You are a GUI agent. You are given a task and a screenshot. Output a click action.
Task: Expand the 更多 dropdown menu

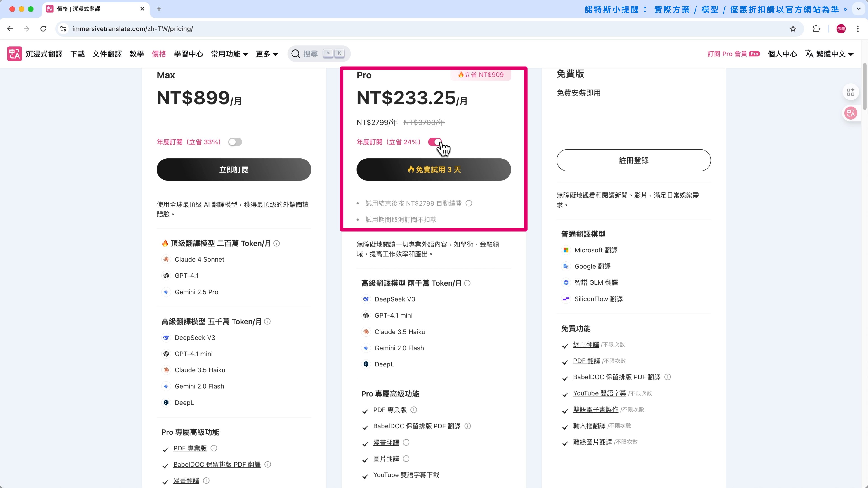coord(267,54)
